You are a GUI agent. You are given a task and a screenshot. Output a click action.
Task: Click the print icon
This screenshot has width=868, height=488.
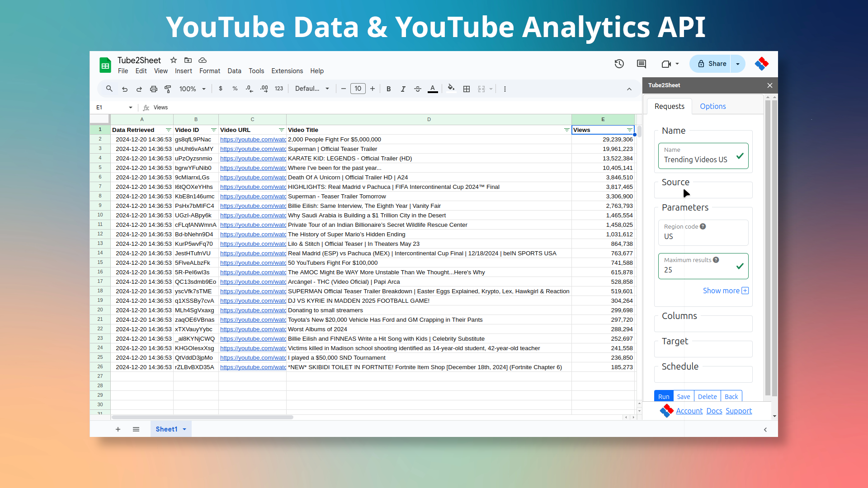pyautogui.click(x=154, y=89)
